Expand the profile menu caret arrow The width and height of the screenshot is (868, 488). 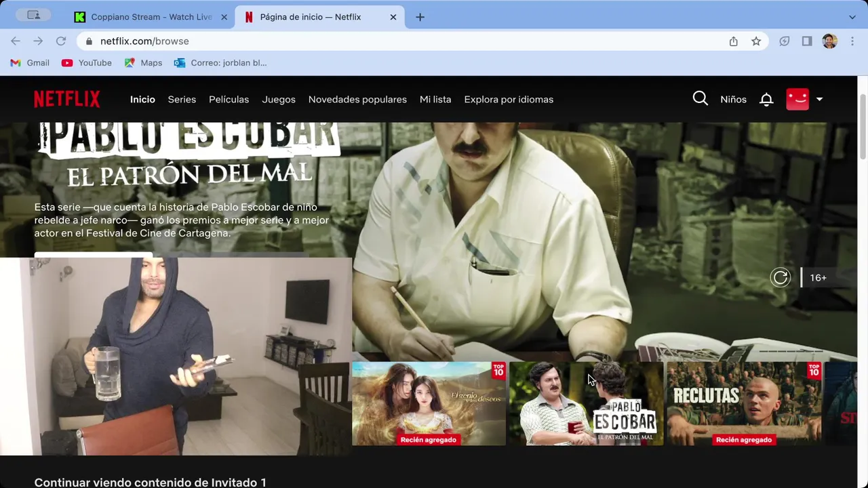coord(819,100)
